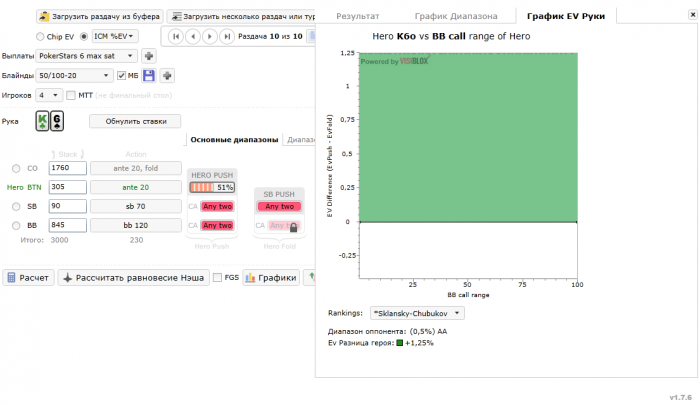Open the 50/100-20 blinds dropdown

pos(74,75)
